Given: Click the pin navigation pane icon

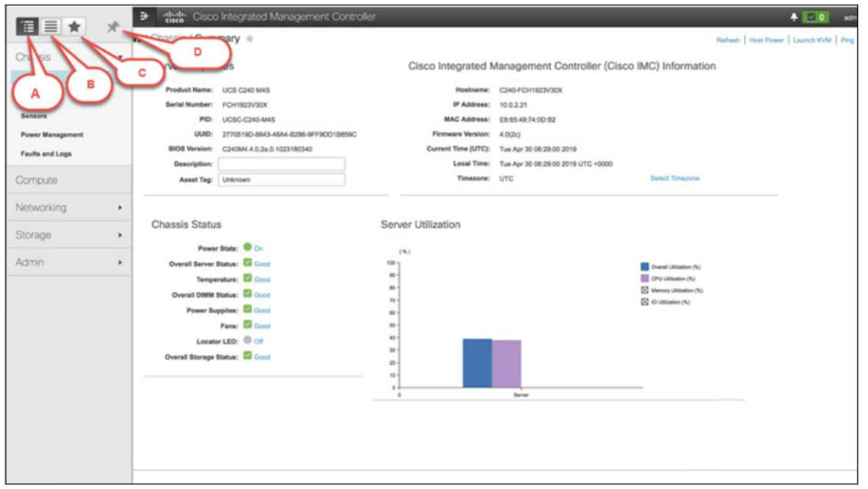Looking at the screenshot, I should 113,28.
